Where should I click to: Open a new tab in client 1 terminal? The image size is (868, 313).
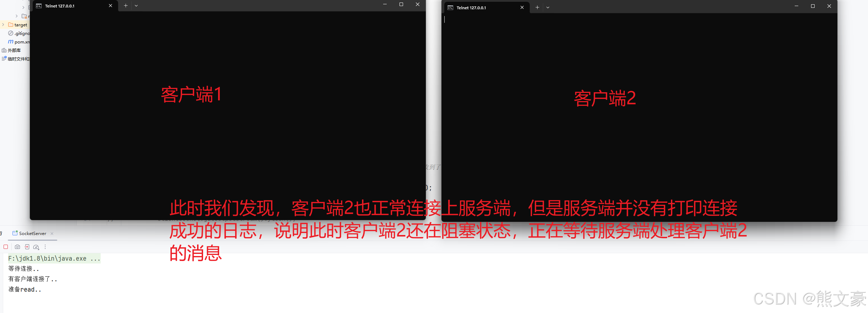[126, 6]
